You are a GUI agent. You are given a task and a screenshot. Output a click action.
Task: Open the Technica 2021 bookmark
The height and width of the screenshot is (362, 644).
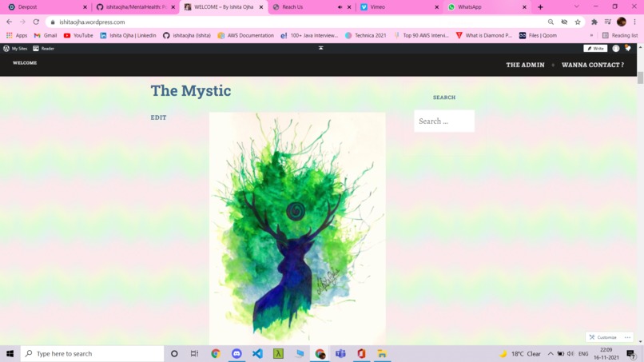365,35
